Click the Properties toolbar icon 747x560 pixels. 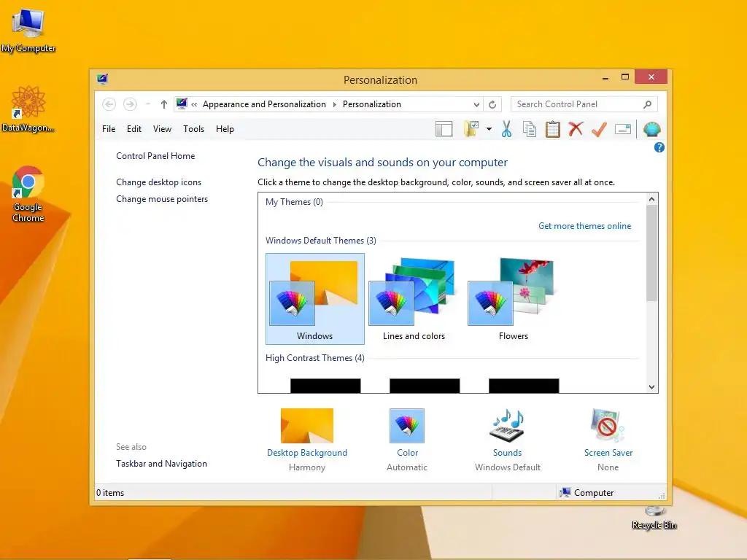[623, 129]
